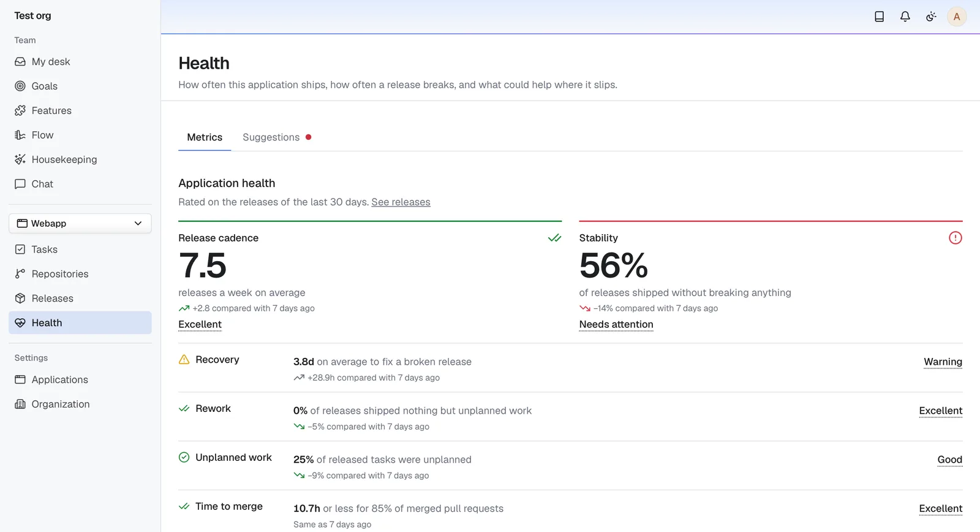Expand the Webapp application dropdown
This screenshot has height=532, width=980.
pyautogui.click(x=80, y=224)
